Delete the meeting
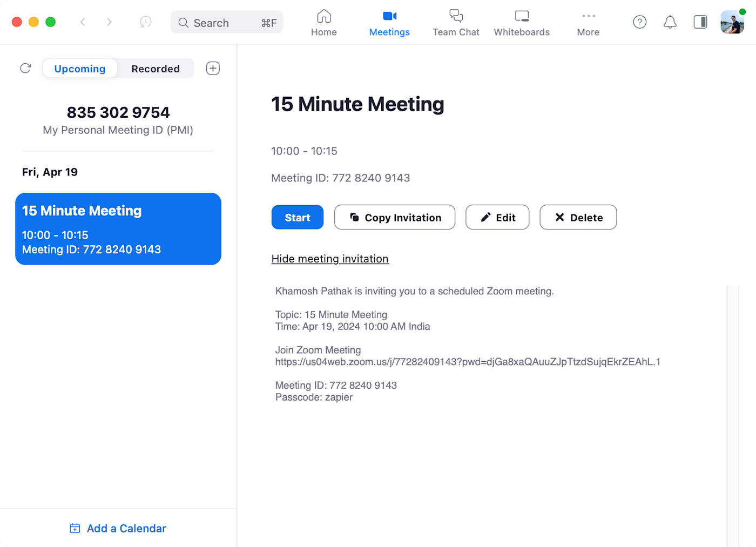This screenshot has height=547, width=756. click(x=578, y=217)
